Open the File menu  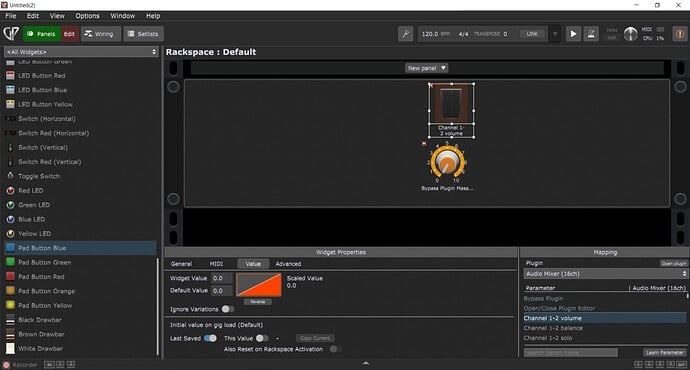[x=11, y=16]
